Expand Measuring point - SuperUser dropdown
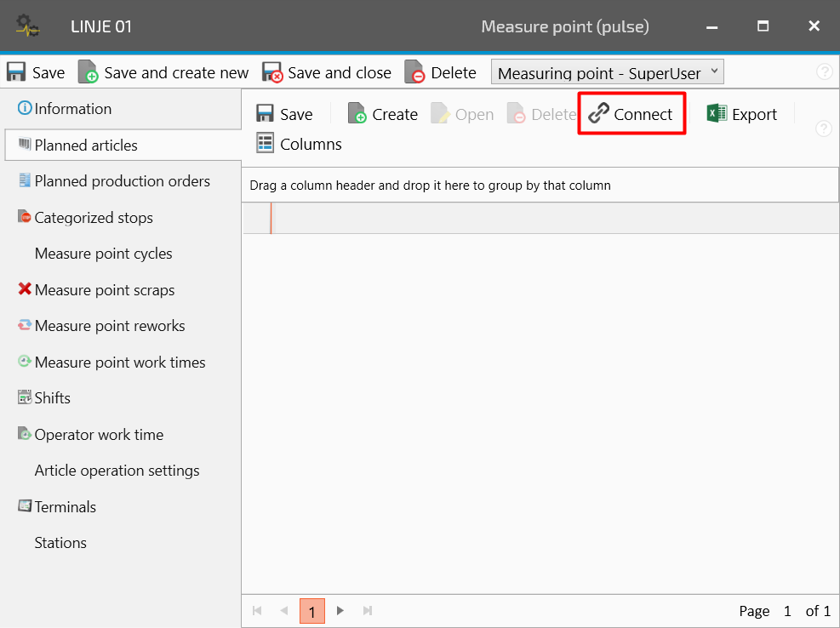 (x=714, y=72)
